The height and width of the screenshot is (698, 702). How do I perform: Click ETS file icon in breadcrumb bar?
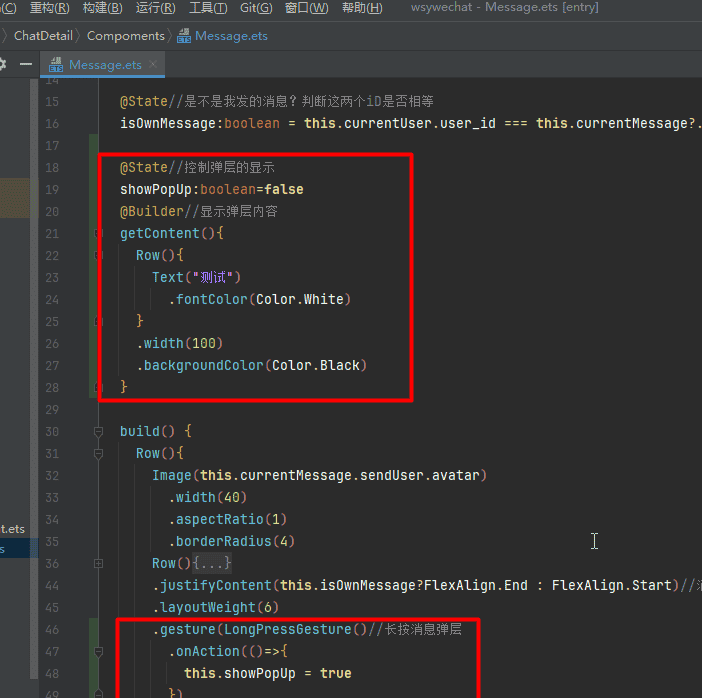tap(185, 36)
